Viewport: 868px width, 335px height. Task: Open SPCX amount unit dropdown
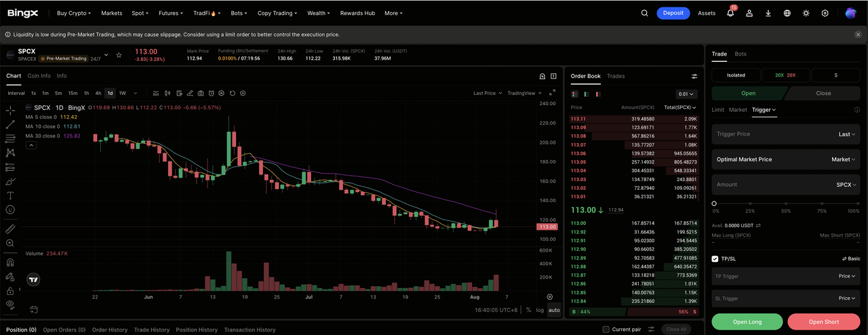click(x=846, y=184)
